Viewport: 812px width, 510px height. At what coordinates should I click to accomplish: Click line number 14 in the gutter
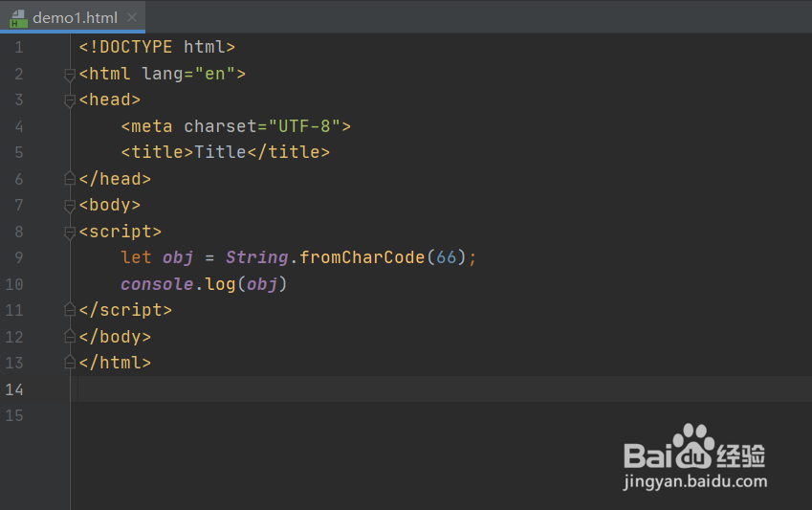pos(14,389)
